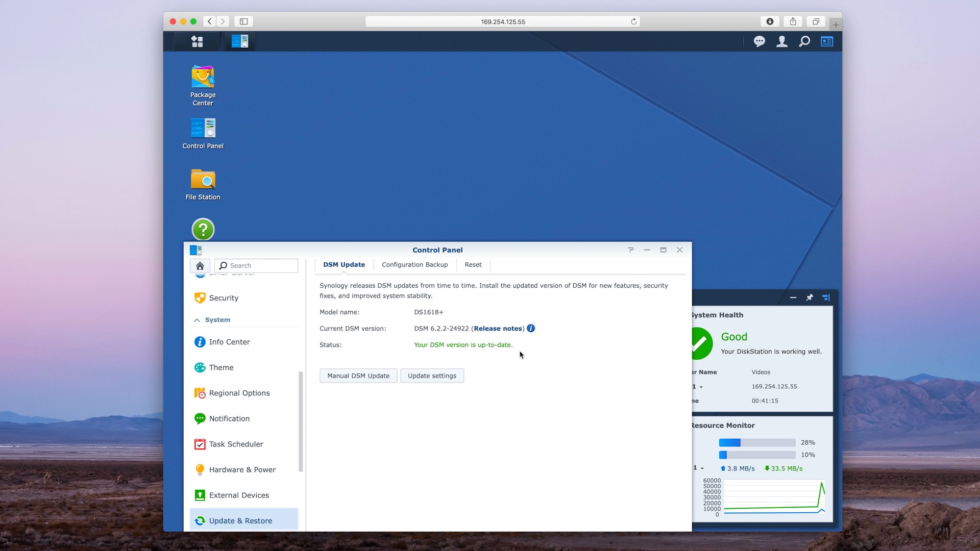Image resolution: width=980 pixels, height=551 pixels.
Task: Click Update and Restore sidebar item
Action: click(240, 520)
